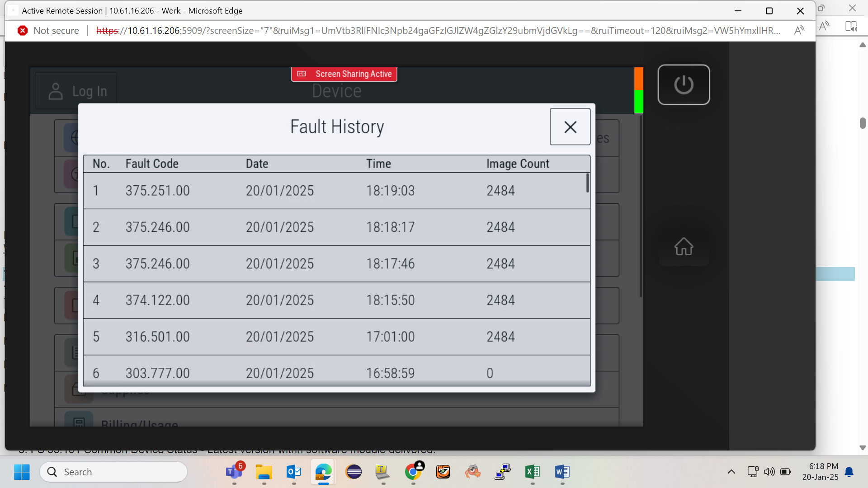Click the Fault History list scrollbar
868x488 pixels.
point(587,183)
